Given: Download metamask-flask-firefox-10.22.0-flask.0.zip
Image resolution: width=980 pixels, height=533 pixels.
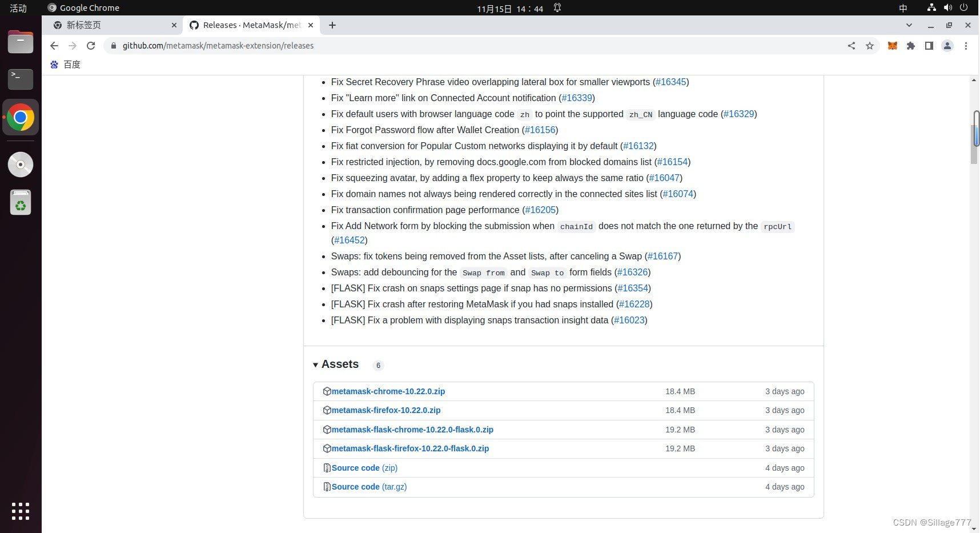Looking at the screenshot, I should pos(410,448).
